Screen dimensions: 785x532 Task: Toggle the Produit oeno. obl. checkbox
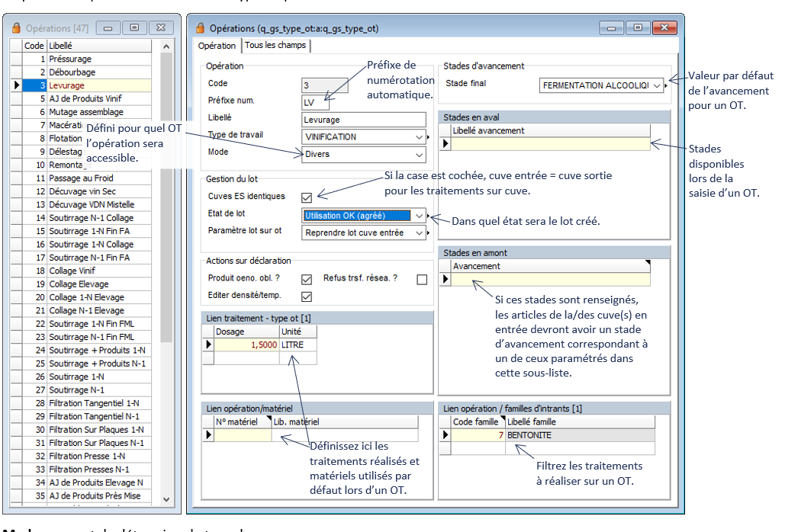pyautogui.click(x=307, y=279)
